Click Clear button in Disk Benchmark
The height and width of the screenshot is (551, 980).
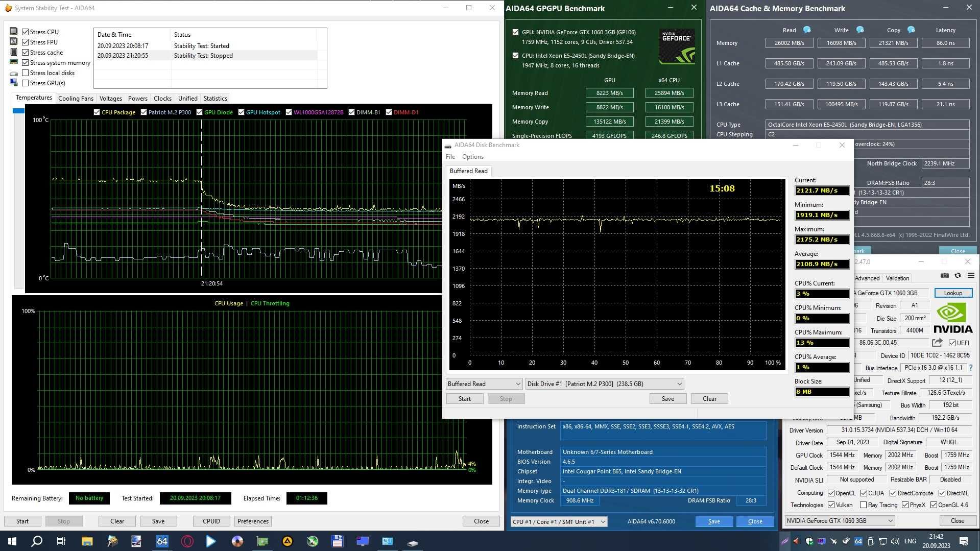[709, 398]
